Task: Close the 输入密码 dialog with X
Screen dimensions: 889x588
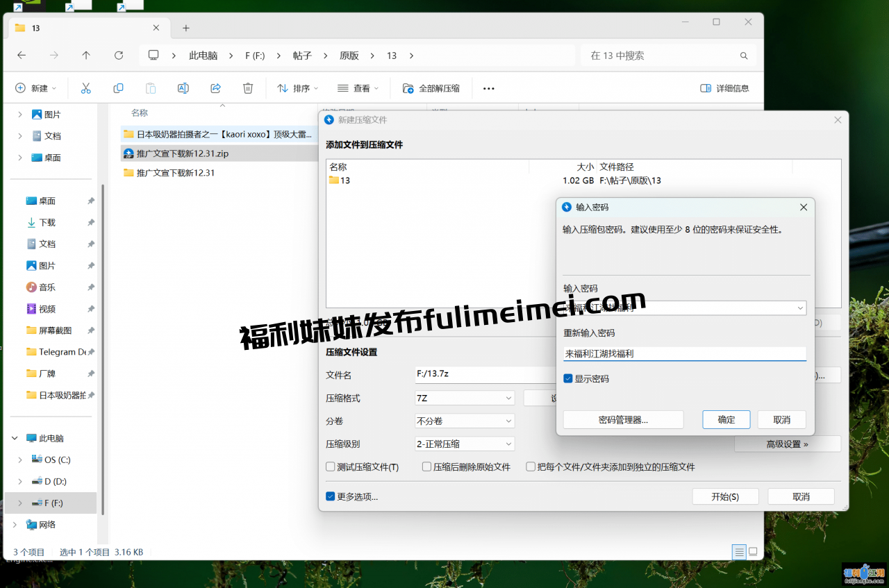Action: click(804, 207)
